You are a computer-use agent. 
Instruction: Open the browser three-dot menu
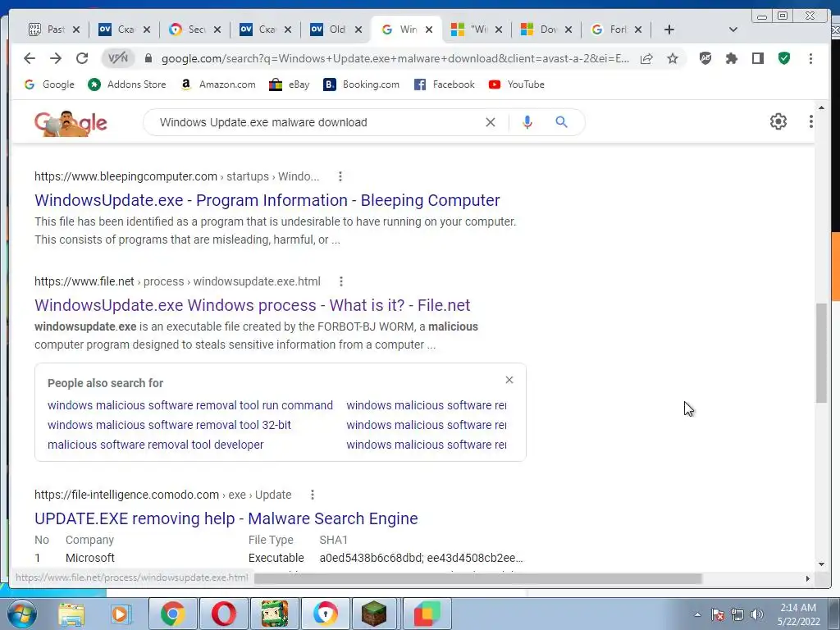tap(811, 58)
